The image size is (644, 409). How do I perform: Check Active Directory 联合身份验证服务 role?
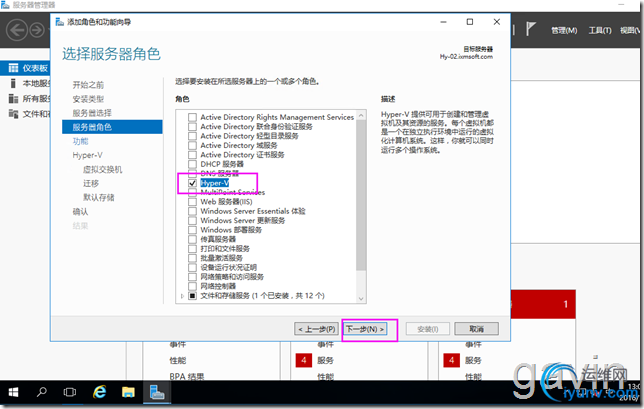(192, 126)
